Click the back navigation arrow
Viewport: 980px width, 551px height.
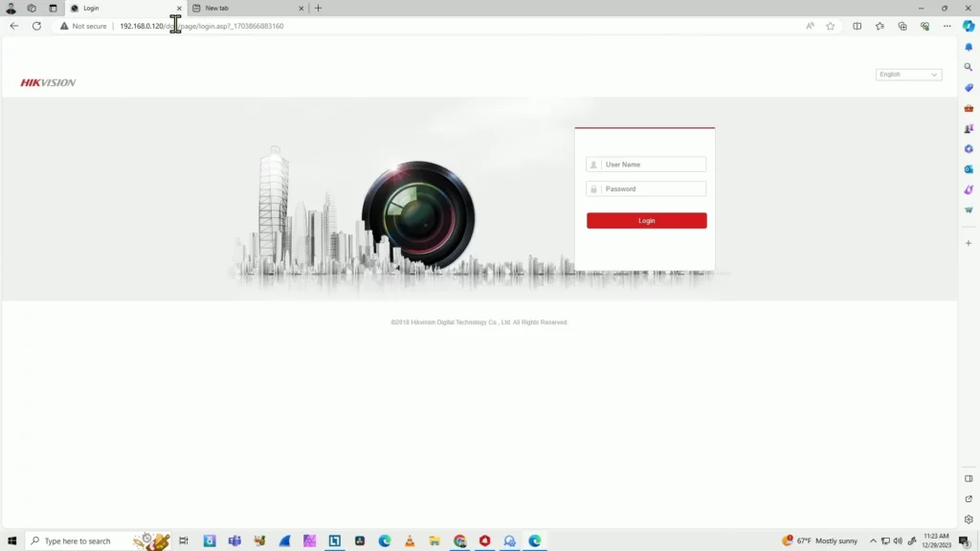(12, 26)
